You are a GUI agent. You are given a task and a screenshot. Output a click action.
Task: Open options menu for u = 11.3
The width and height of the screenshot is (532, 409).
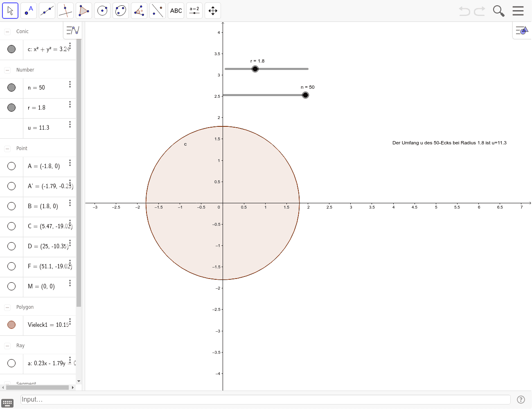click(x=70, y=124)
